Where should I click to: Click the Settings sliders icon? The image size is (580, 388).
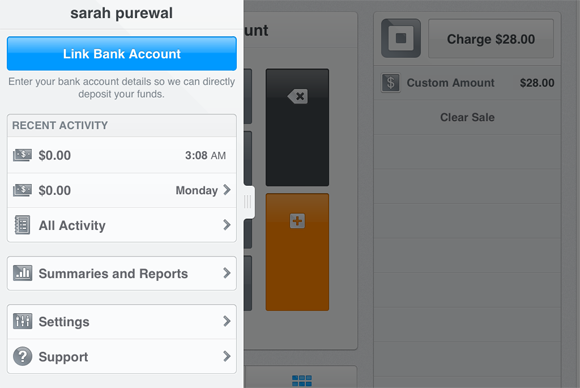(x=22, y=321)
